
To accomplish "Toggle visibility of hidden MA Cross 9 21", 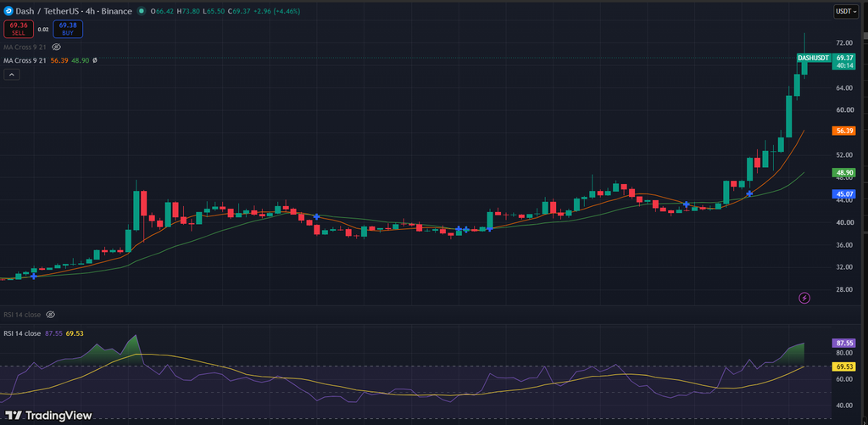I will 56,48.
